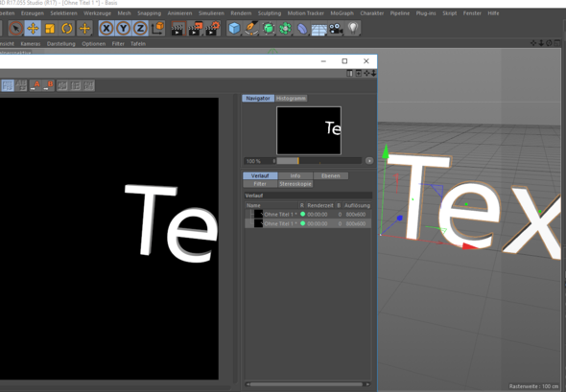Toggle the coordinate system icon
This screenshot has height=392, width=566.
pyautogui.click(x=157, y=29)
